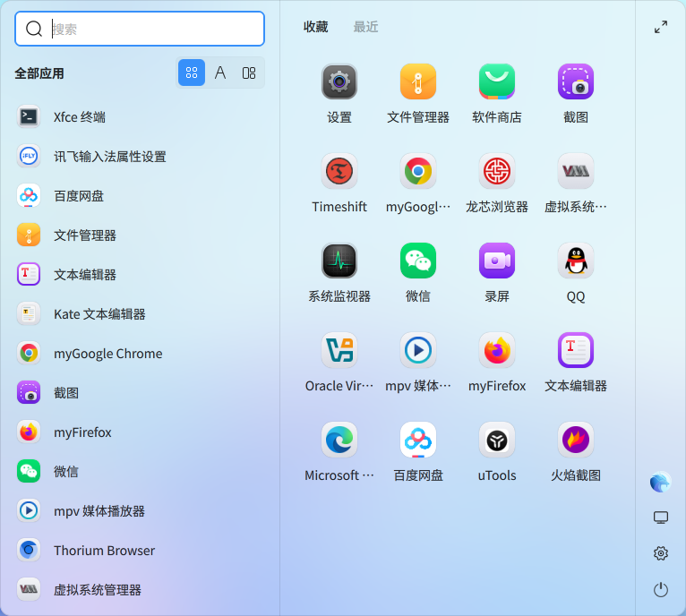Image resolution: width=686 pixels, height=616 pixels.
Task: Launch 截图 from the favorites grid
Action: tap(575, 81)
